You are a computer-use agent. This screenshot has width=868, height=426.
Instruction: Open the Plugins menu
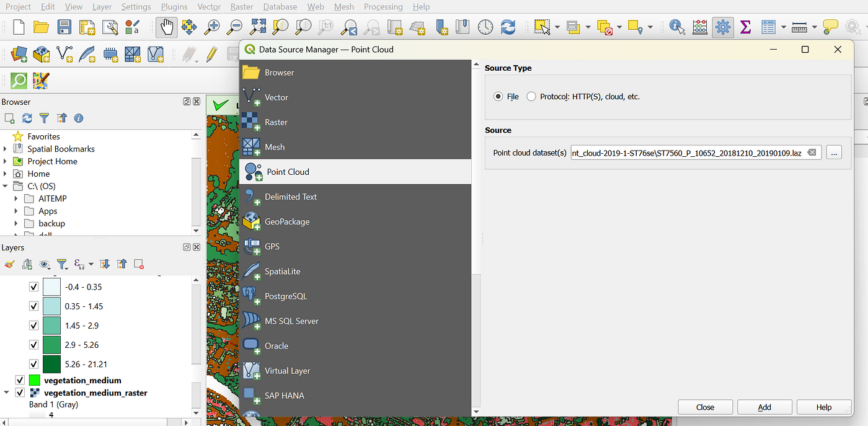point(174,7)
